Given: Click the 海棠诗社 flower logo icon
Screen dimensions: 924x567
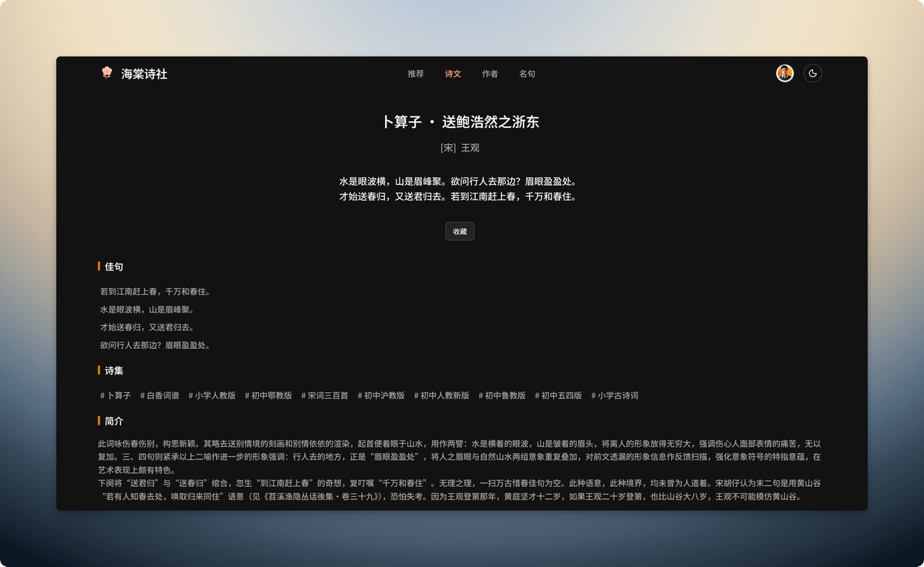Looking at the screenshot, I should pyautogui.click(x=106, y=73).
